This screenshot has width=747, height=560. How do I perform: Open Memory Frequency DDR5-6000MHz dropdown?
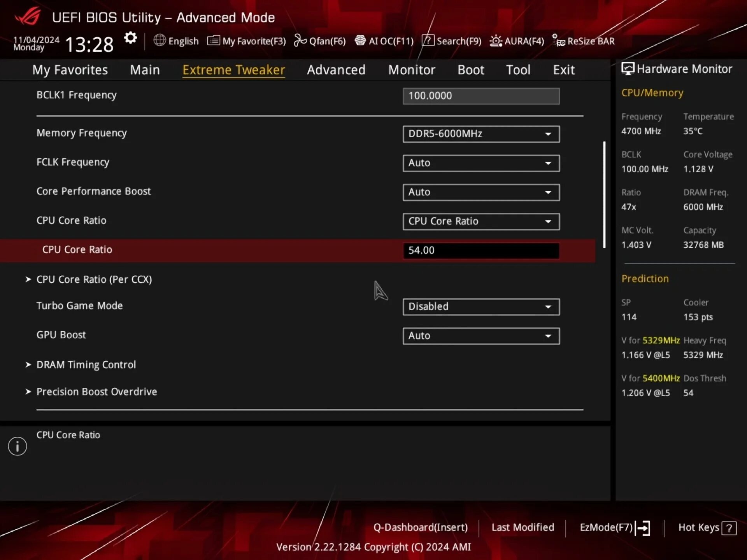click(481, 134)
